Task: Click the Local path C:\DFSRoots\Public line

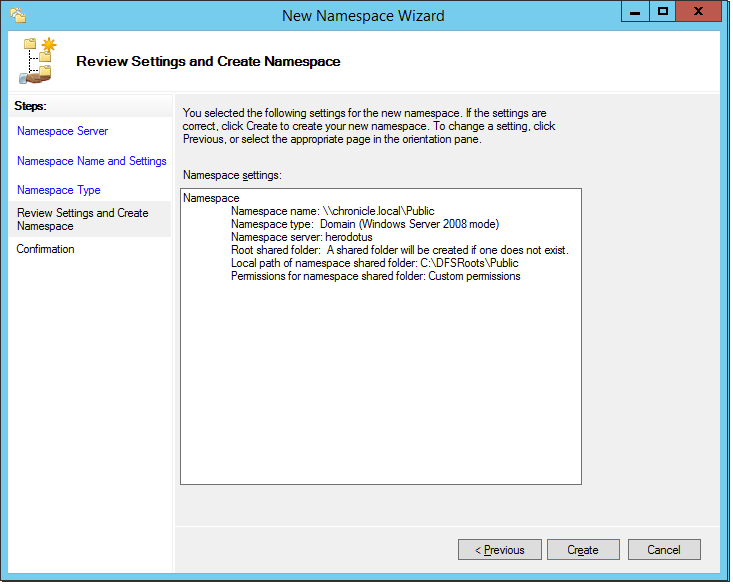Action: [x=374, y=263]
